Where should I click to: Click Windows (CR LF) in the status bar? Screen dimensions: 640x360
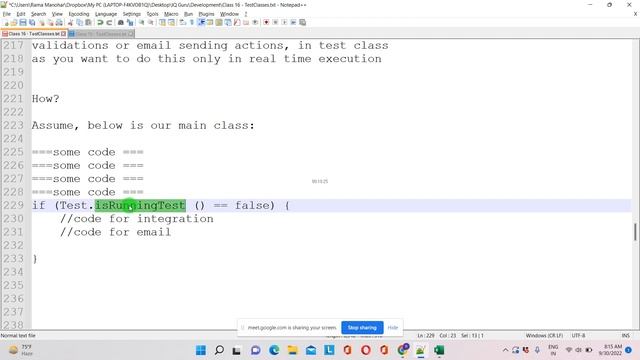tap(544, 336)
